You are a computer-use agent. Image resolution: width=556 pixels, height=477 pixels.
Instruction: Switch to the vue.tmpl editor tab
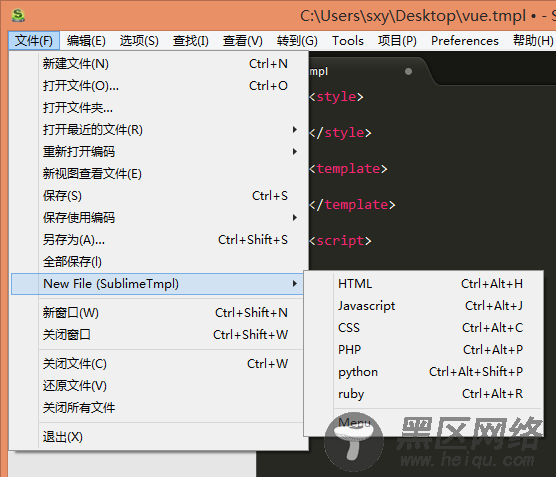(369, 71)
